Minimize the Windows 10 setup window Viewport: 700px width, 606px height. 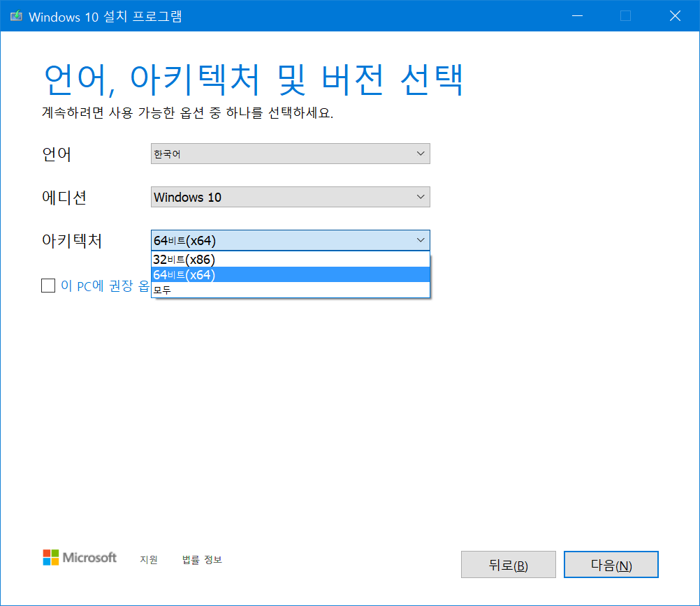pos(577,15)
